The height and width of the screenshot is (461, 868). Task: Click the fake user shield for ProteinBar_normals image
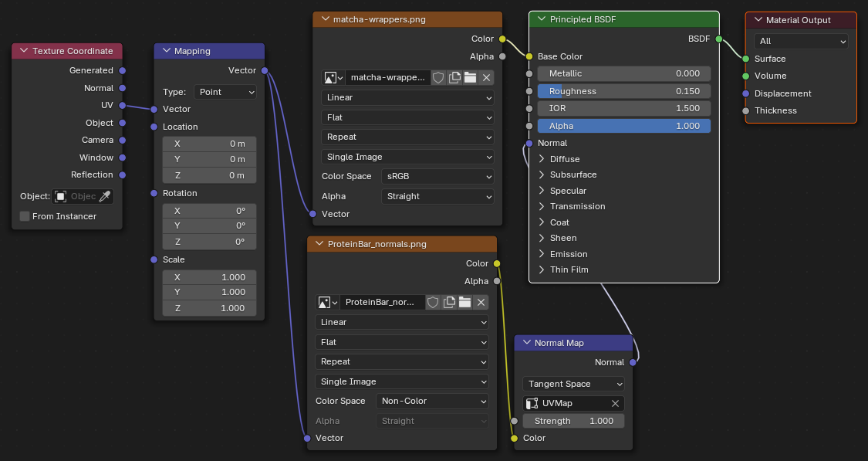coord(432,302)
